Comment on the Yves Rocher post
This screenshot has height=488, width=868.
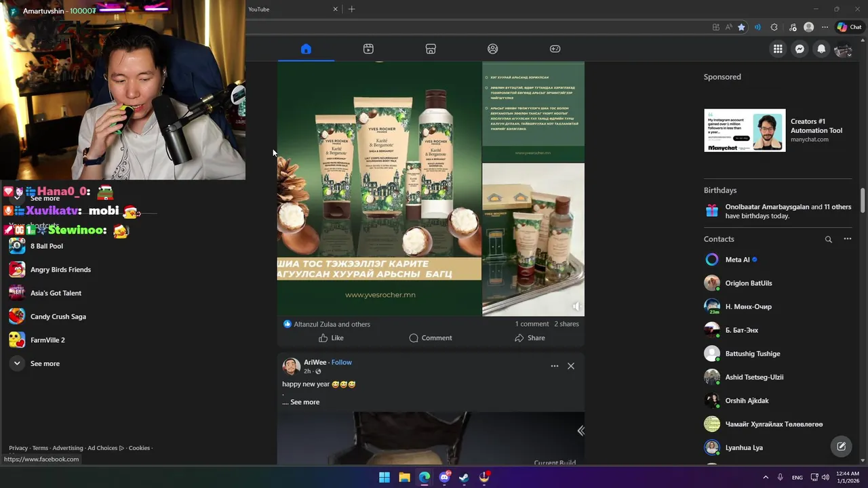(x=431, y=338)
